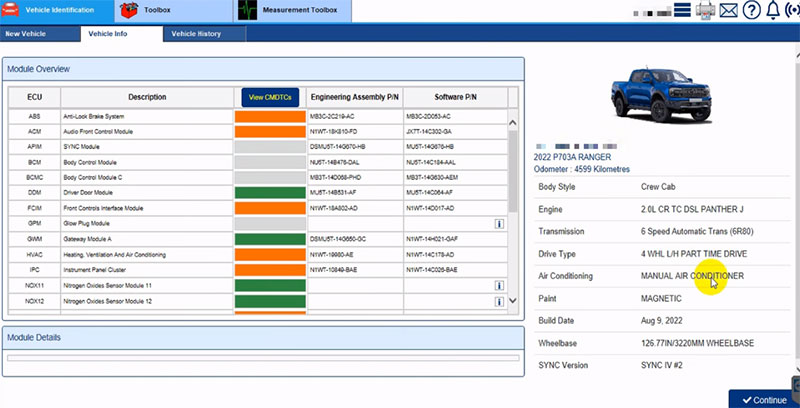Switch to the Measurement Toolbox tab

(292, 11)
